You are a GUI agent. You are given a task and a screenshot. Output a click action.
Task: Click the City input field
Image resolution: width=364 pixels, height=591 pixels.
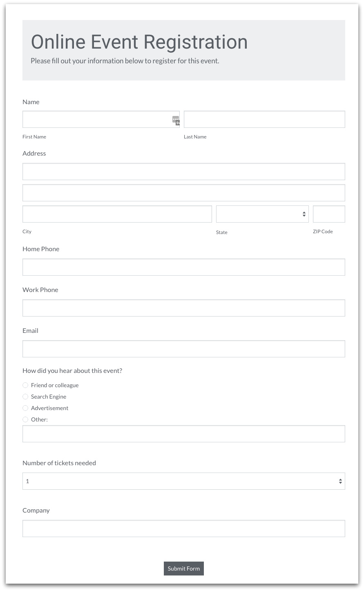pos(117,214)
